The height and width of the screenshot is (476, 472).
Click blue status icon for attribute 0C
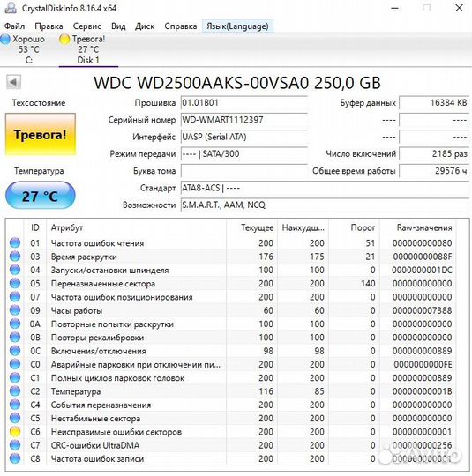(x=15, y=351)
